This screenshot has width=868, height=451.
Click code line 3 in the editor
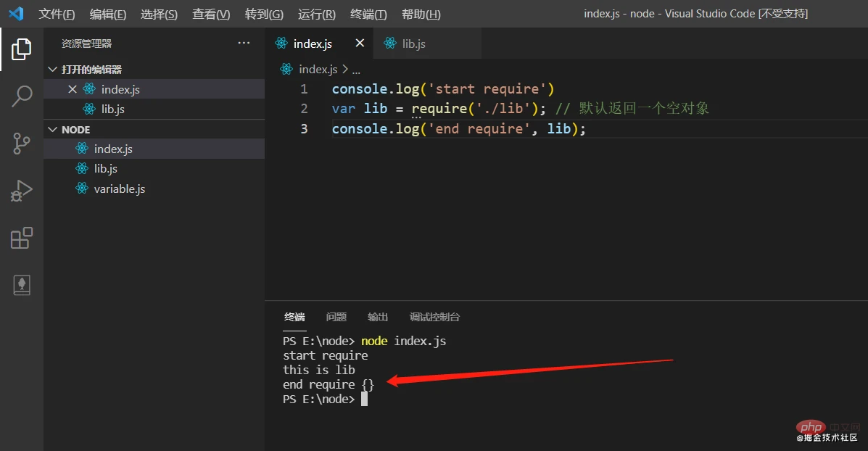click(458, 129)
